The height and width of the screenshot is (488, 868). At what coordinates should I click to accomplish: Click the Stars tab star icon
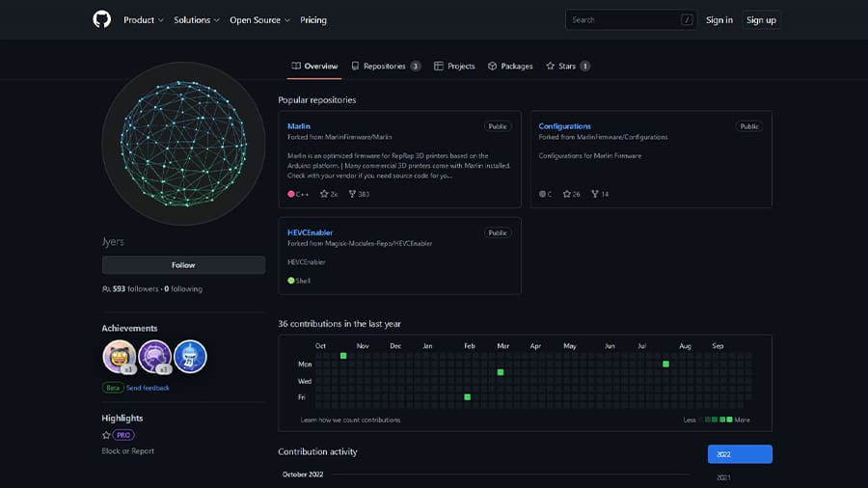(551, 66)
